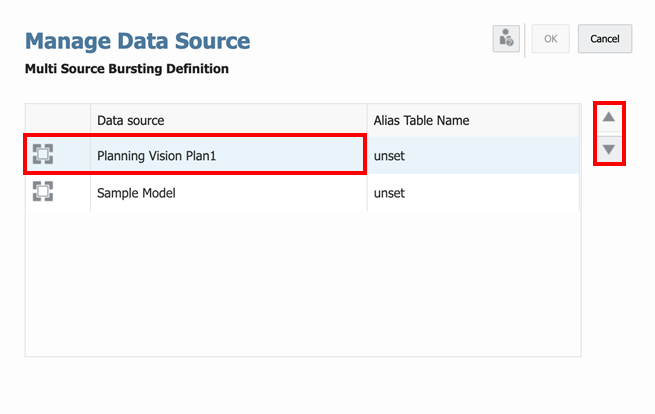Click the unset alias for Planning Vision Plan1
The height and width of the screenshot is (414, 655).
pos(389,157)
